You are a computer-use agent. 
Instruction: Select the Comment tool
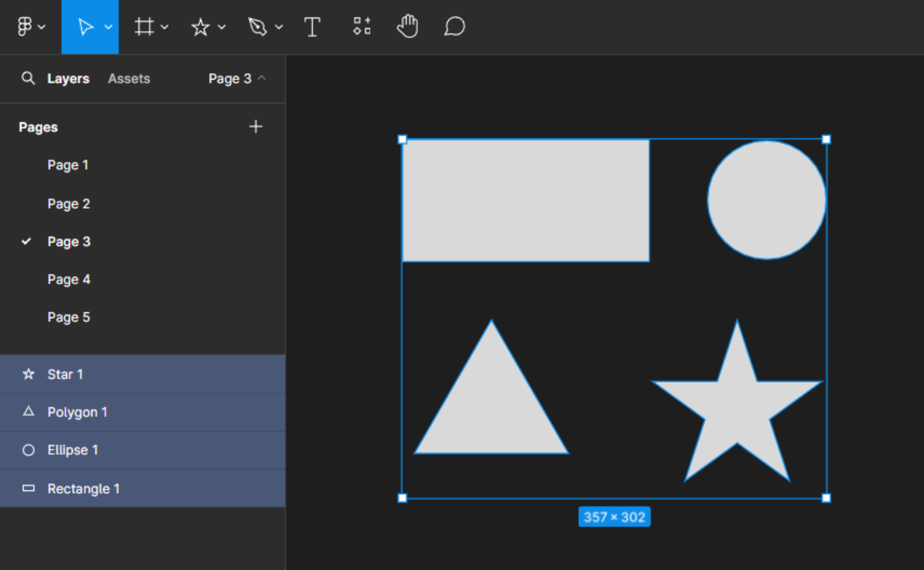(454, 26)
